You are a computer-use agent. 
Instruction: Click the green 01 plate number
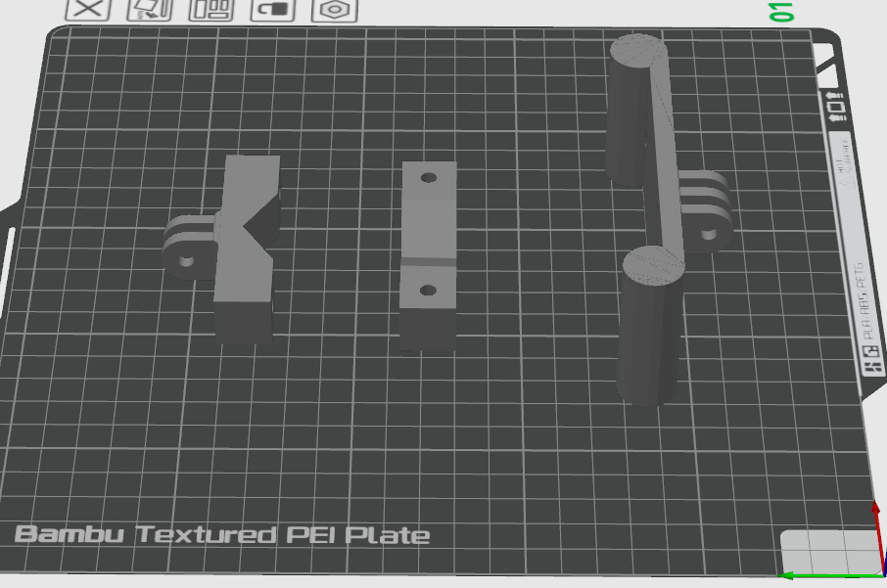click(781, 12)
